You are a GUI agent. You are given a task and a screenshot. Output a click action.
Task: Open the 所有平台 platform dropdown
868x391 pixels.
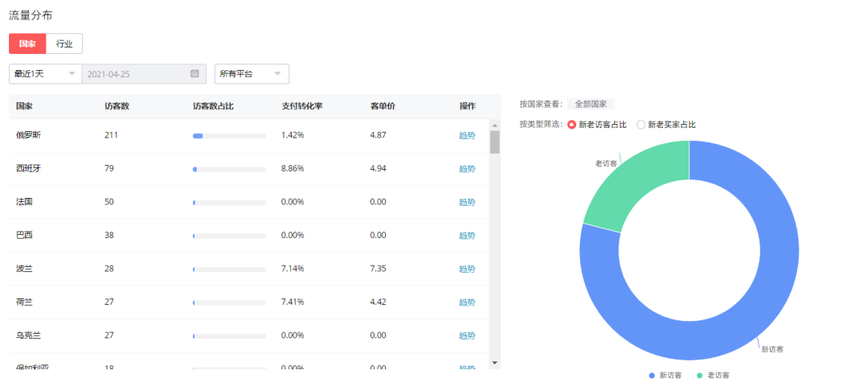pyautogui.click(x=251, y=74)
